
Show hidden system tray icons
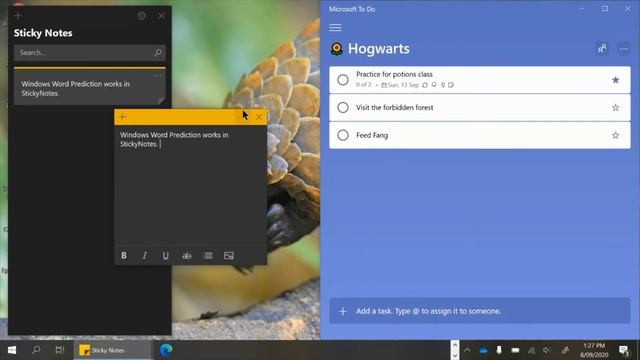pos(467,350)
